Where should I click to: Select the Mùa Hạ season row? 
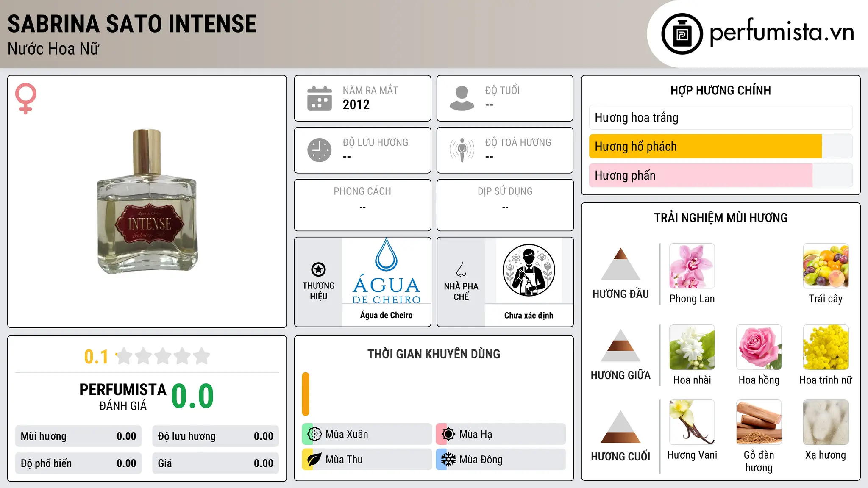coord(501,434)
